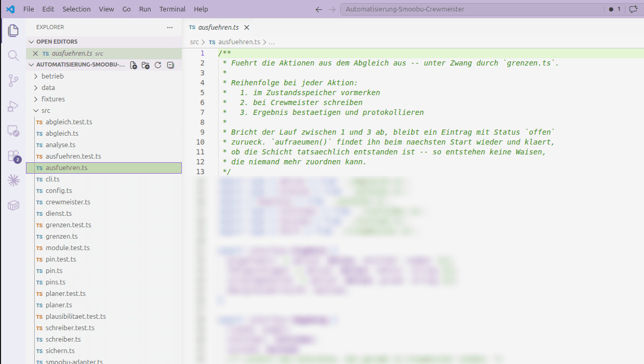Image resolution: width=644 pixels, height=364 pixels.
Task: Go forward in navigation history
Action: click(x=332, y=9)
